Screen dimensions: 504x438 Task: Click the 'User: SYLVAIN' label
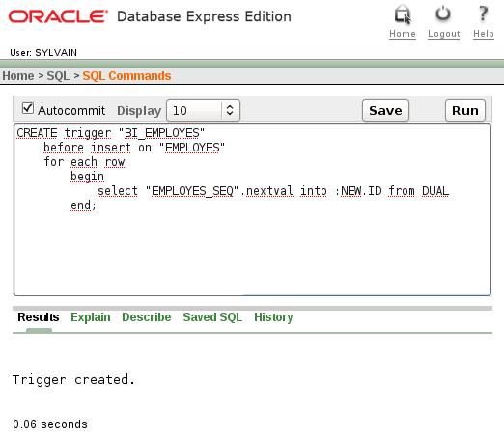pos(43,52)
